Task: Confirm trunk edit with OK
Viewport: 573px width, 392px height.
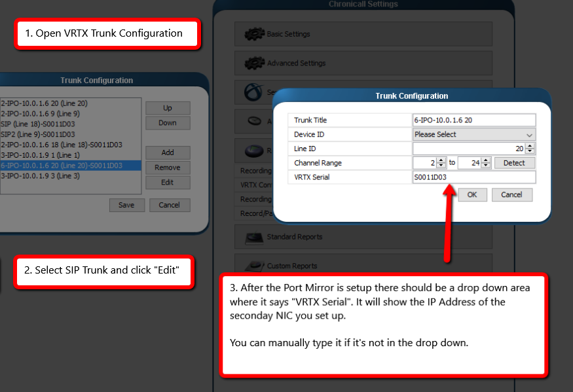Action: [472, 195]
